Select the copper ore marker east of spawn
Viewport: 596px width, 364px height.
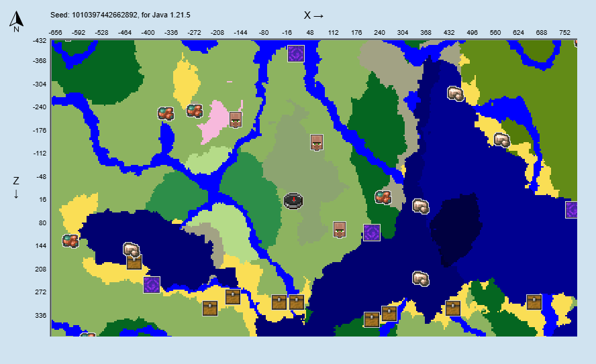tap(383, 197)
